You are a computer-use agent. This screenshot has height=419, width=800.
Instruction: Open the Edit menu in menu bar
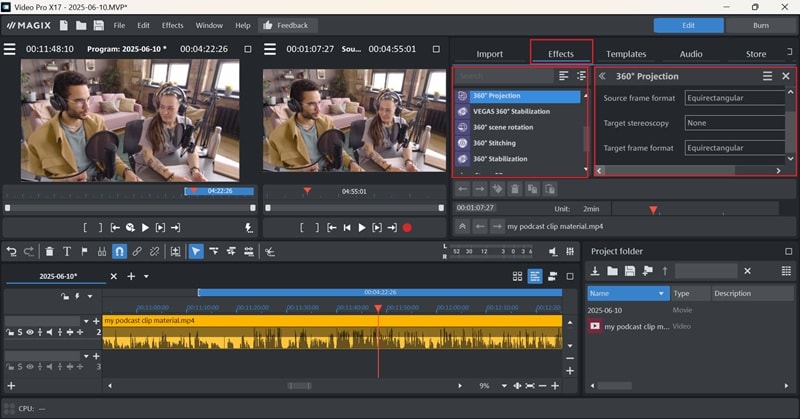[143, 25]
